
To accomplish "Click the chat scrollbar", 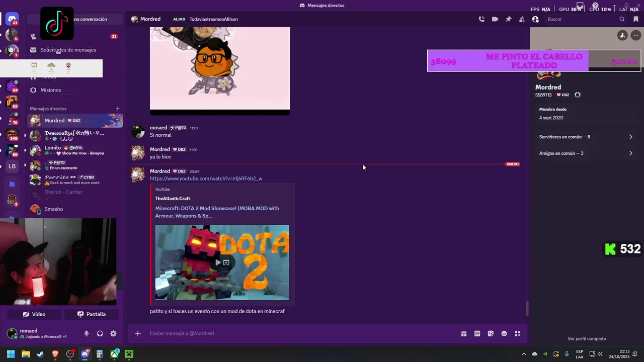I will 527,308.
